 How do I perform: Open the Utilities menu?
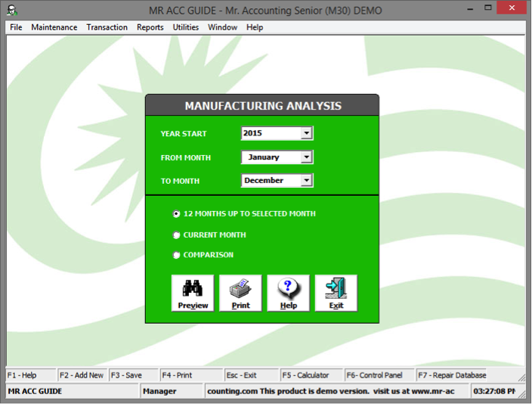pos(186,27)
